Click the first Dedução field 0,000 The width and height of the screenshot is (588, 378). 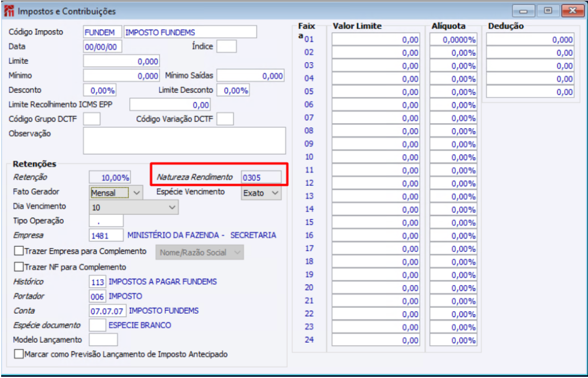[530, 39]
